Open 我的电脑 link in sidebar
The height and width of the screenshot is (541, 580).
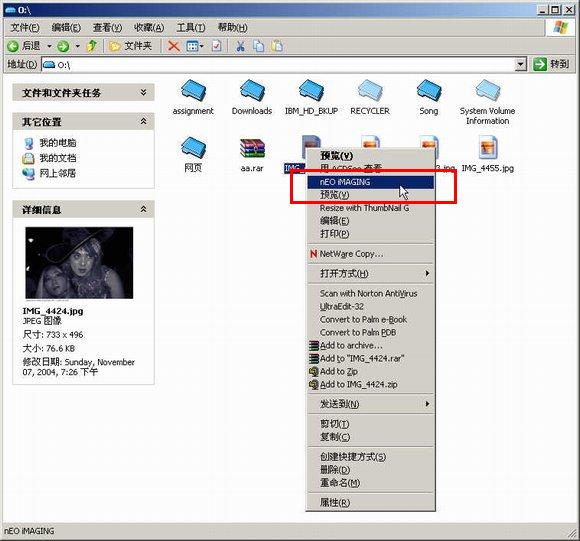58,143
